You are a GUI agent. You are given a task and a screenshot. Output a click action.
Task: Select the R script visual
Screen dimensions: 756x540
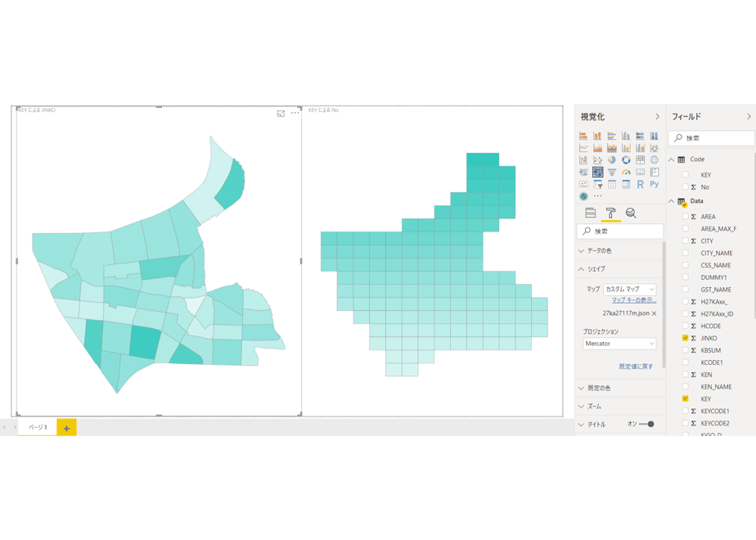point(641,184)
